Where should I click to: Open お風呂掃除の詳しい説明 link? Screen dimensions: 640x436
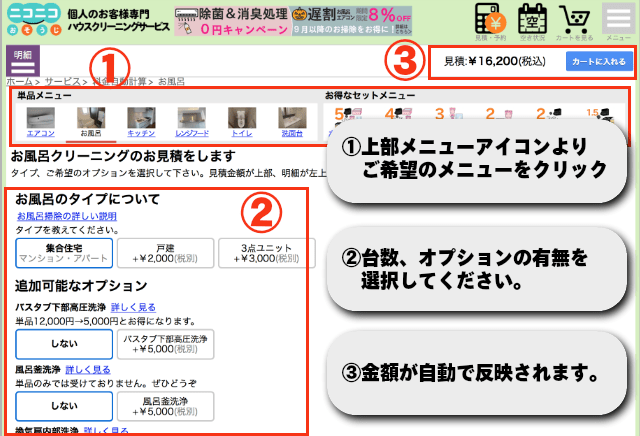66,216
